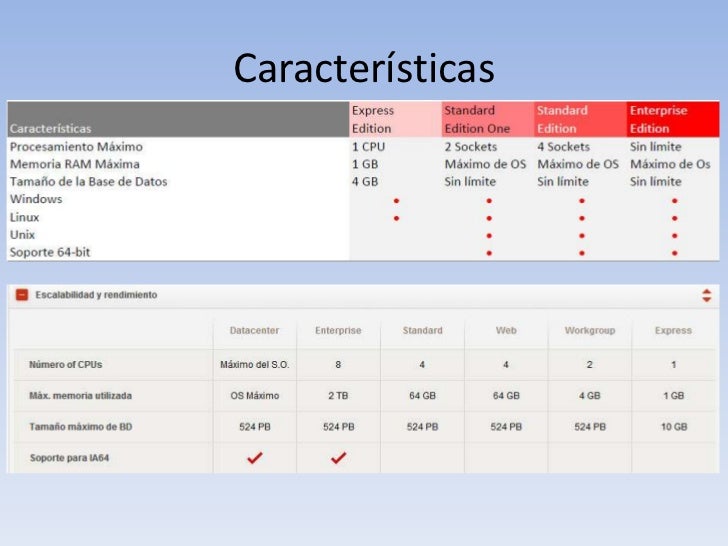The width and height of the screenshot is (728, 546).
Task: Click the Enterprise Edition dot in Linux row
Action: click(675, 218)
